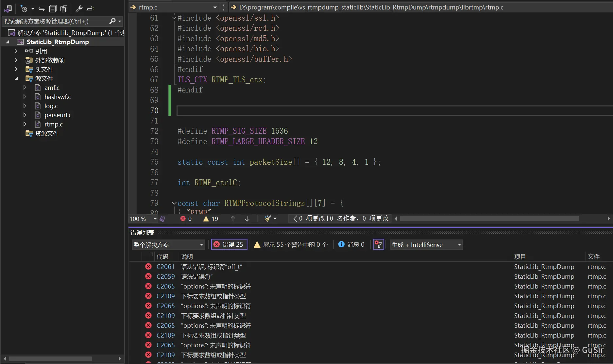Open the 100 % zoom dropdown
The image size is (613, 364).
pos(155,219)
